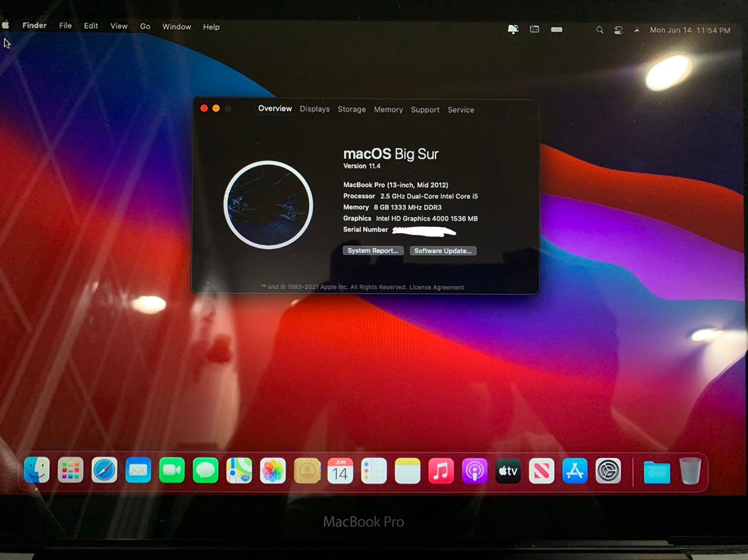Click the 2.5 GHz Dual-Core Intel Core i5 text
Image resolution: width=748 pixels, height=560 pixels.
tap(429, 196)
